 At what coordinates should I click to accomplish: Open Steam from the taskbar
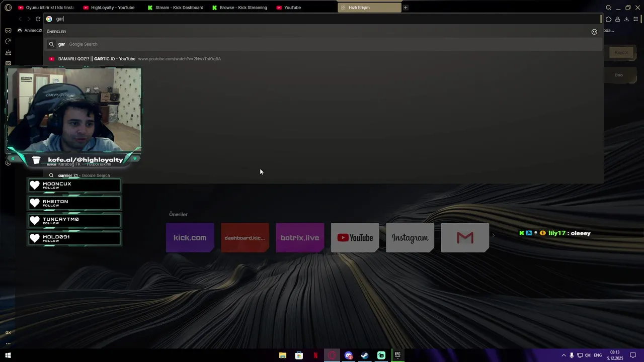point(365,355)
